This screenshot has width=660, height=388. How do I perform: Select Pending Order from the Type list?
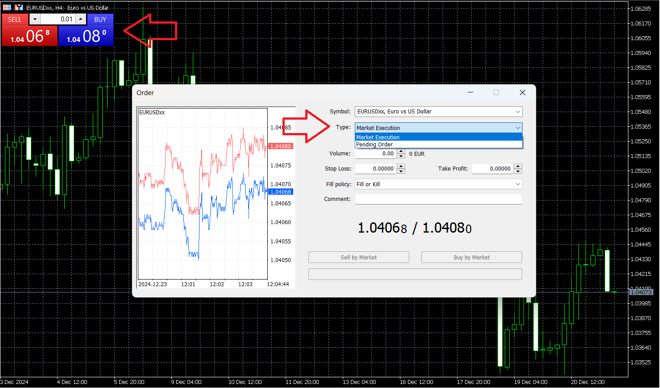tap(438, 144)
